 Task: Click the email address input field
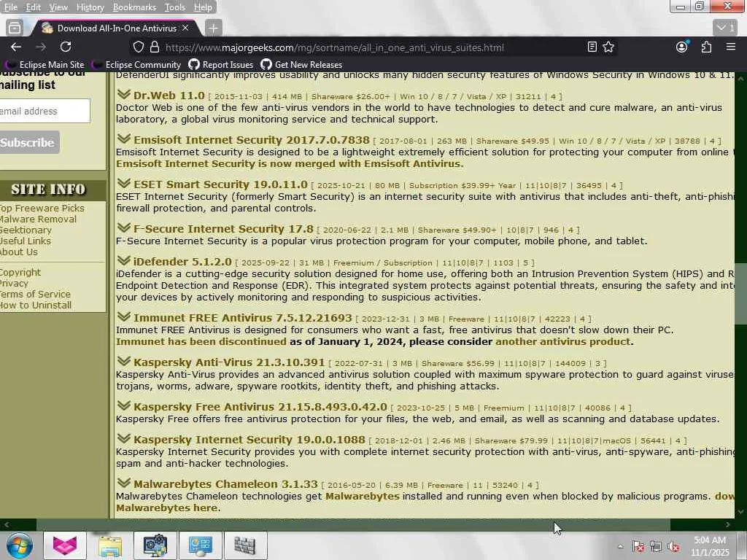click(44, 111)
